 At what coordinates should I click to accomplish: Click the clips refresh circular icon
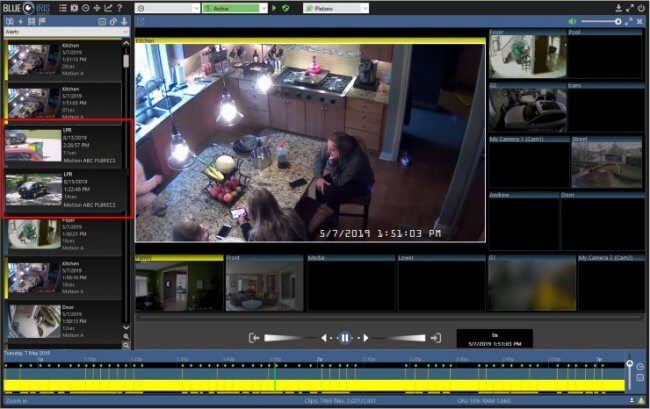[x=113, y=22]
